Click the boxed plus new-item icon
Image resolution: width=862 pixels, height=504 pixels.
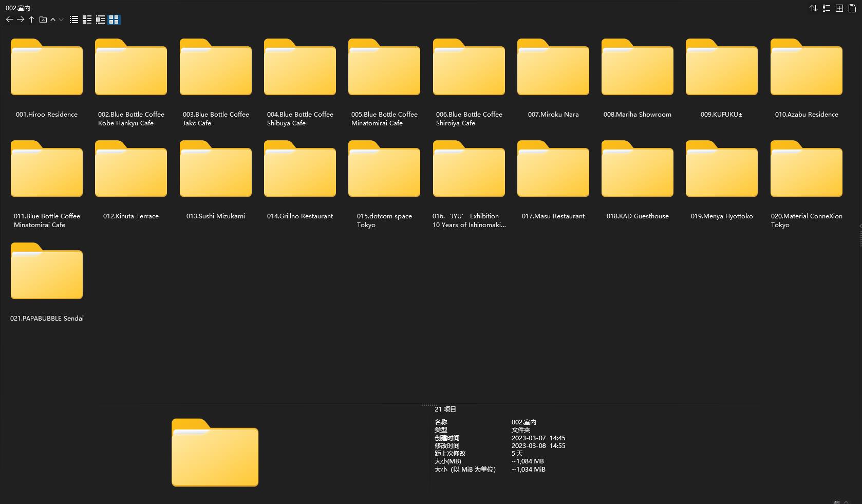[x=839, y=8]
